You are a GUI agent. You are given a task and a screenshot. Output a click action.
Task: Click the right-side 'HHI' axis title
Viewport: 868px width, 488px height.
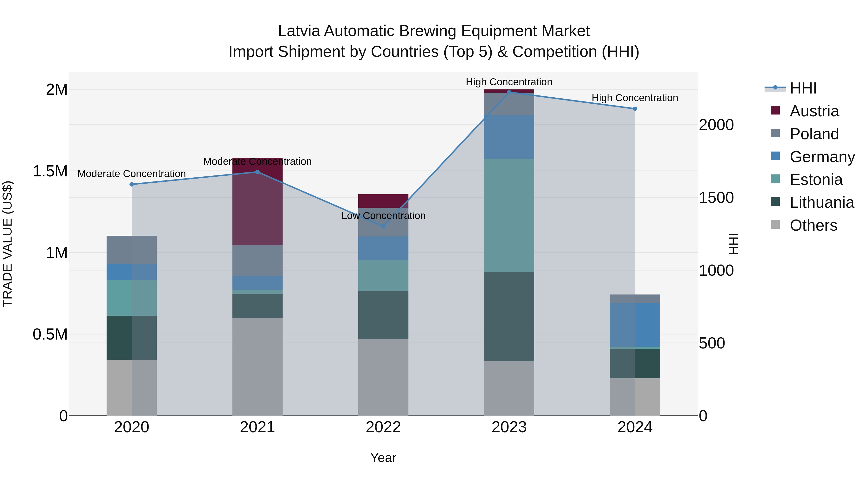coord(733,244)
